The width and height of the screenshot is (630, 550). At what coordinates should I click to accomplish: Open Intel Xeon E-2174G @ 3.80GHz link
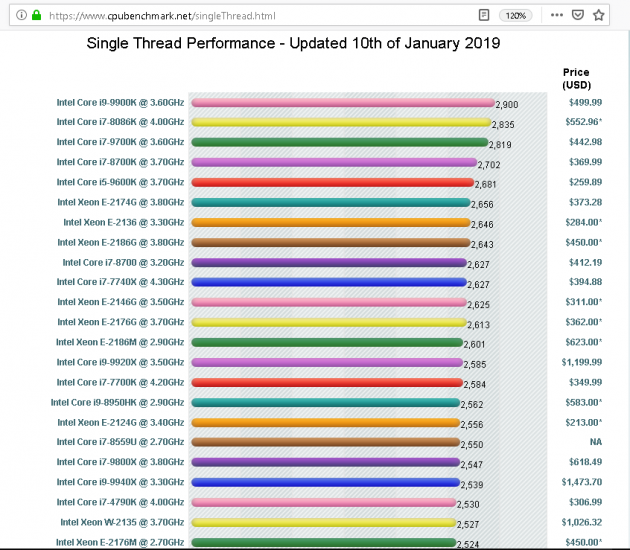tap(121, 202)
